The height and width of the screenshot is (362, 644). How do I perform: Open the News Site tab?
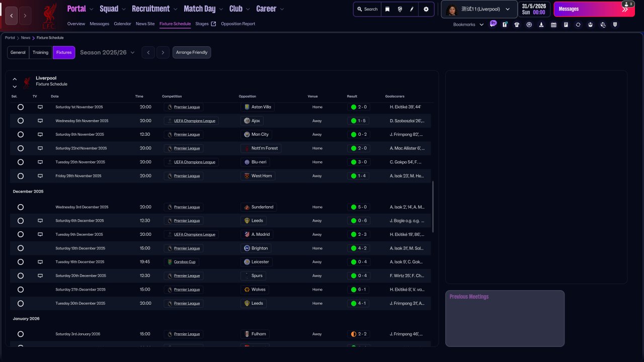[x=145, y=24]
